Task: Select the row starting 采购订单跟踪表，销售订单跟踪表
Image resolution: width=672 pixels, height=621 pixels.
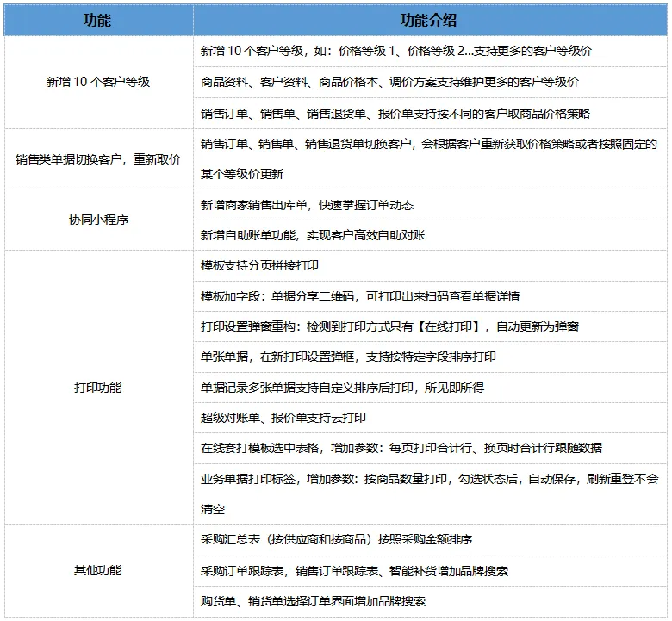Action: (x=430, y=571)
